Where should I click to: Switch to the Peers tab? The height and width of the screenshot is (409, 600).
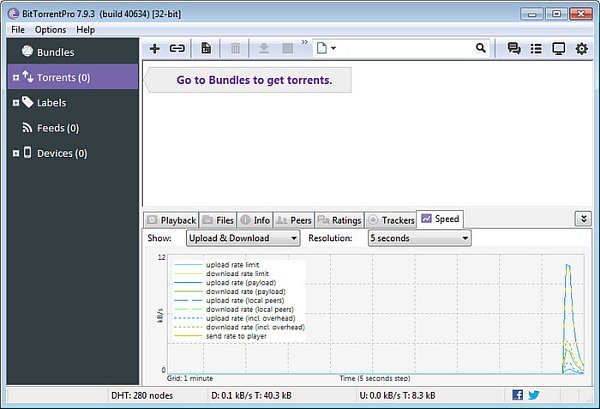click(x=293, y=220)
